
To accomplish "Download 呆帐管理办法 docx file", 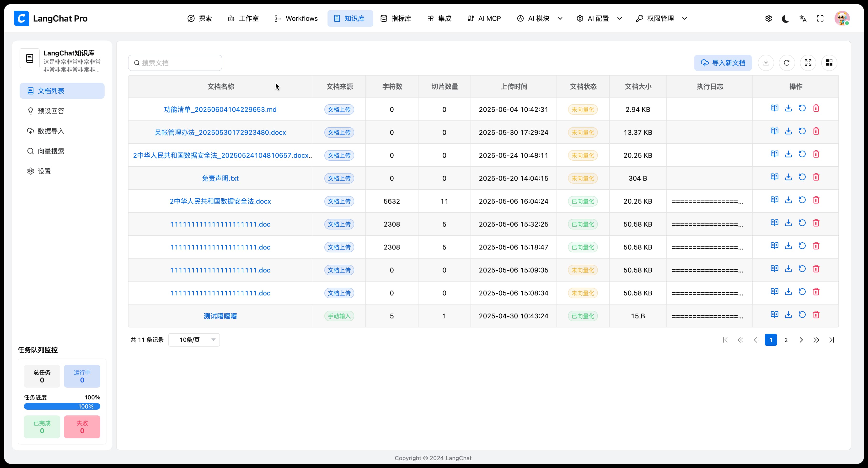I will pyautogui.click(x=788, y=131).
